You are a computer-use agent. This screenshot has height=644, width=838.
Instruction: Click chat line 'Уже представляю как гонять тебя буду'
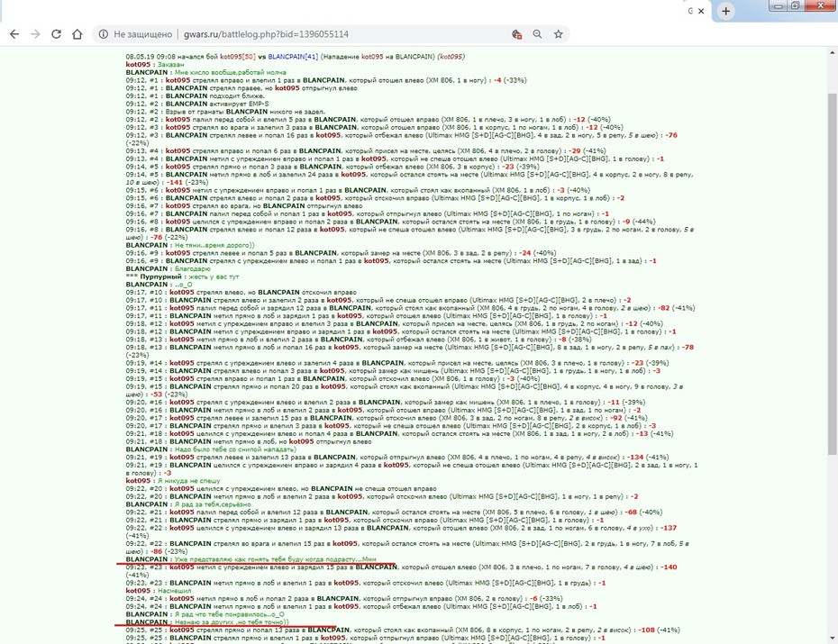tap(275, 559)
